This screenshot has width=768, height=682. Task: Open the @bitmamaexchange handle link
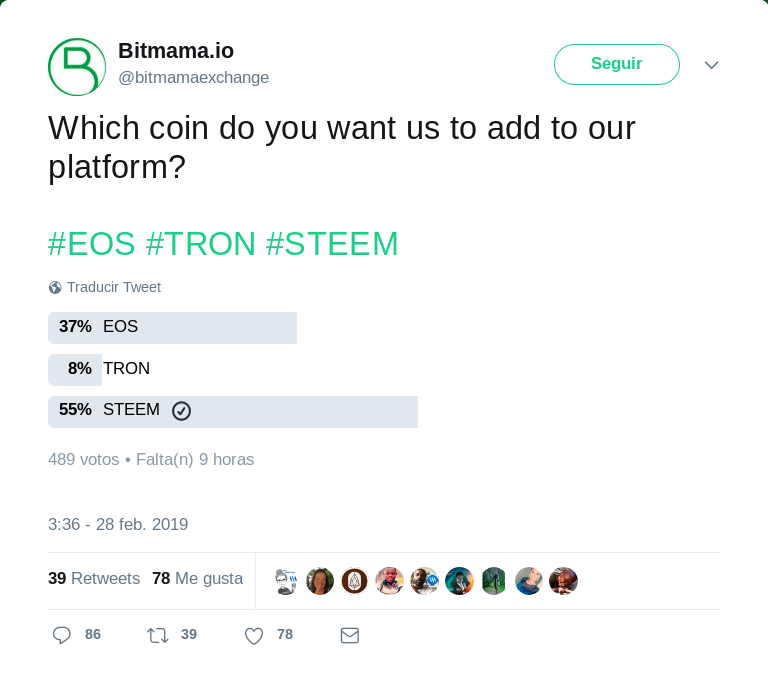(194, 77)
